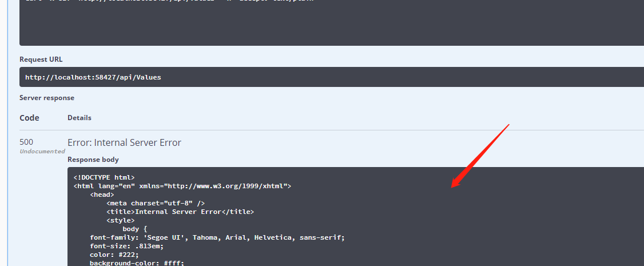The image size is (644, 266).
Task: Click the font-family 'Segoe UI' line
Action: (x=217, y=237)
